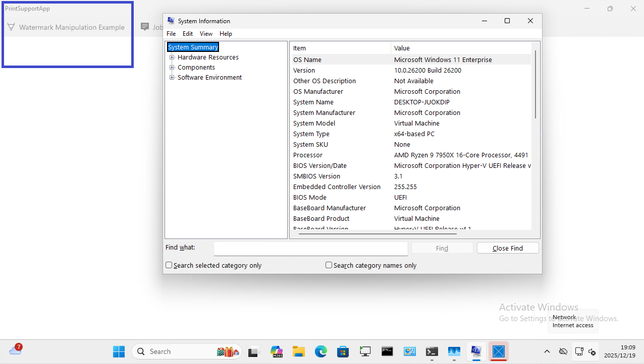Show hidden icons in the system tray
The image size is (644, 364).
point(547,351)
